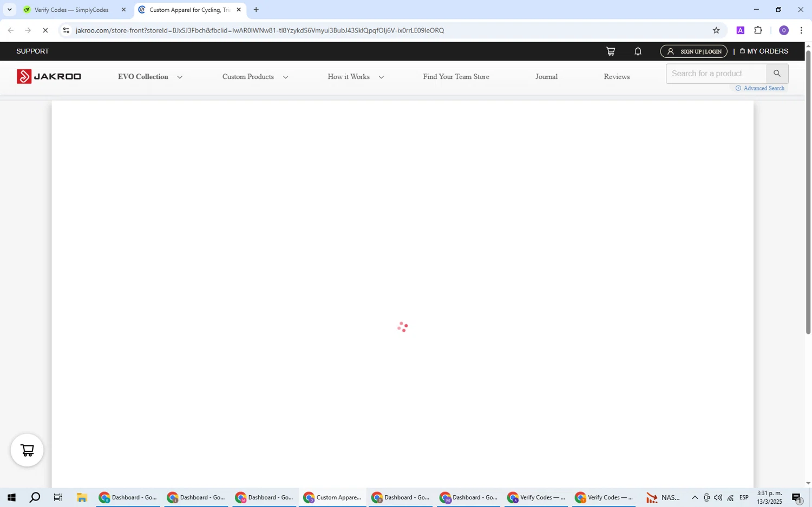Switch to Custom Appare... taskbar window

pos(332,498)
